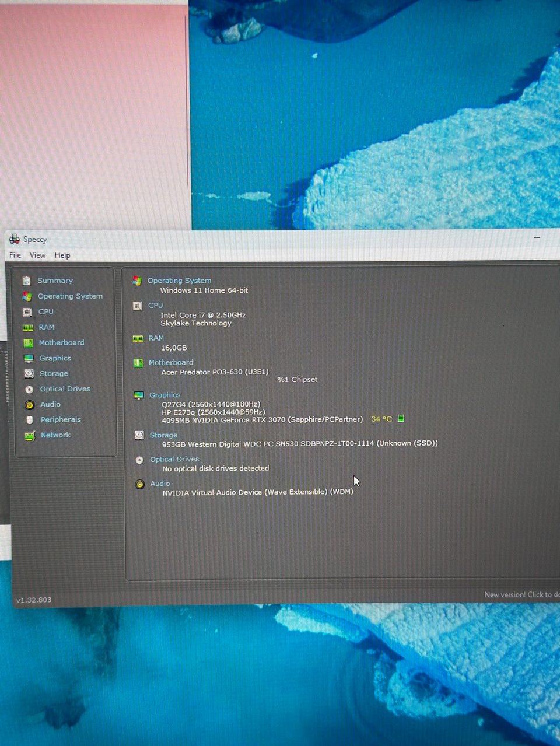This screenshot has height=746, width=560.
Task: Click the Windows 11 Home 64-bit text
Action: pos(204,290)
